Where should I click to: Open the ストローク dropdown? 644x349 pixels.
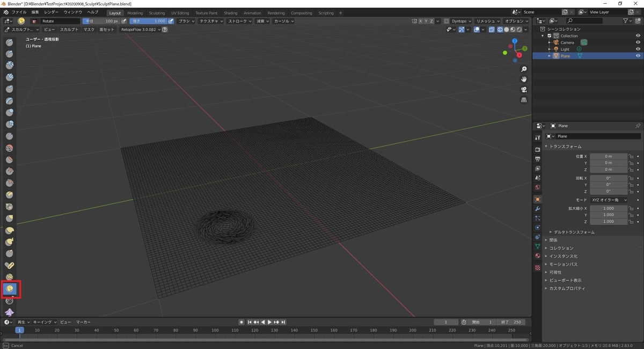click(240, 21)
